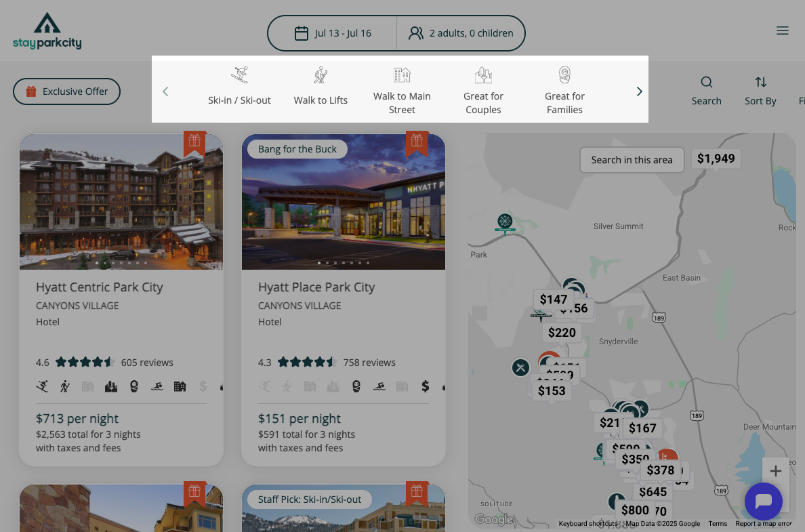Show previous filter categories with left arrow
Screen dimensions: 805x532
click(165, 91)
